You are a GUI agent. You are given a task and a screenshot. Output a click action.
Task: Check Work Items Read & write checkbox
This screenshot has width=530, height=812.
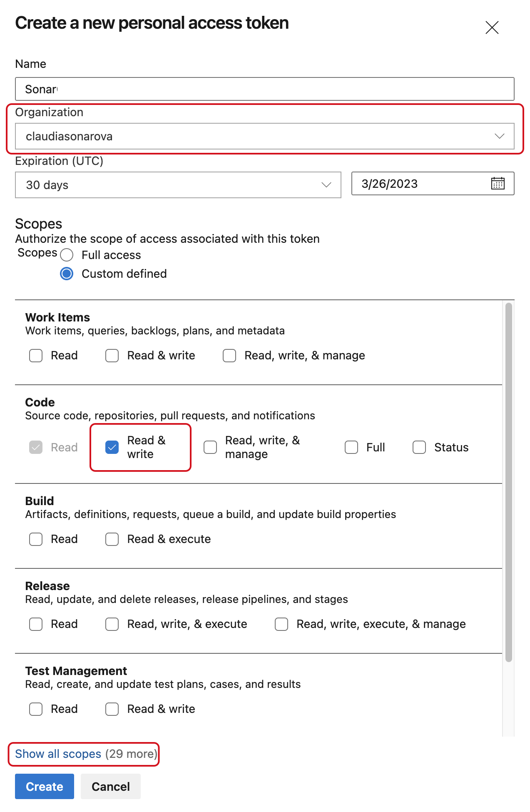pos(112,356)
